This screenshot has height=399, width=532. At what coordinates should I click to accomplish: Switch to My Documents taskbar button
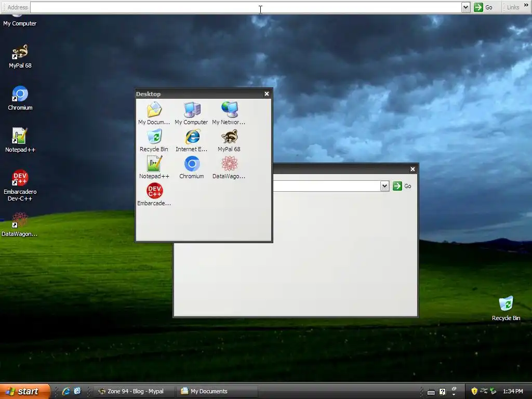point(217,391)
